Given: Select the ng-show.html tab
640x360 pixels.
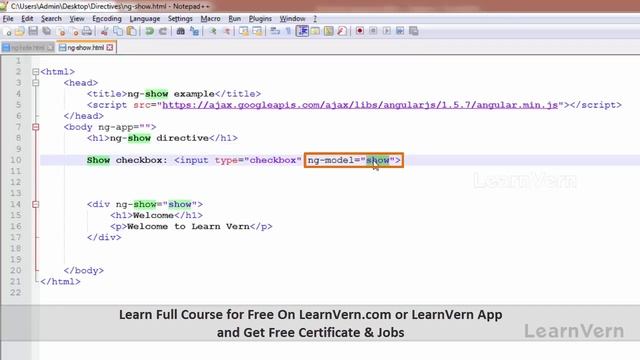Looking at the screenshot, I should [86, 48].
